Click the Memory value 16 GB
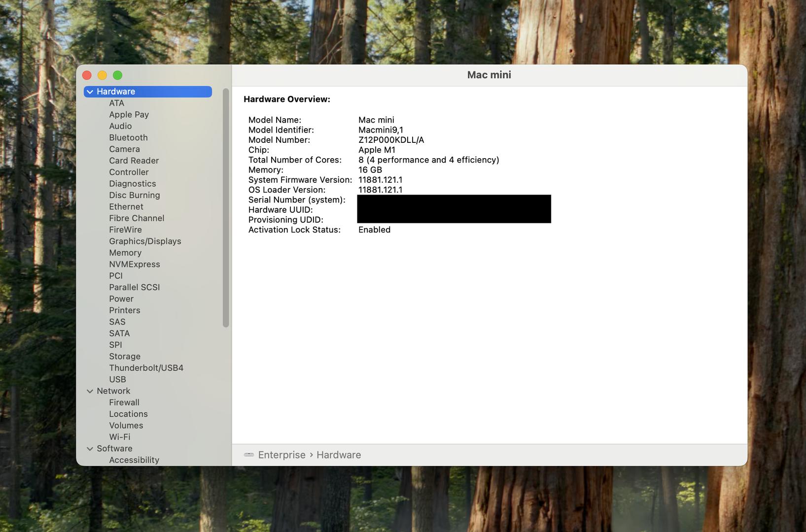806x532 pixels. (x=370, y=170)
